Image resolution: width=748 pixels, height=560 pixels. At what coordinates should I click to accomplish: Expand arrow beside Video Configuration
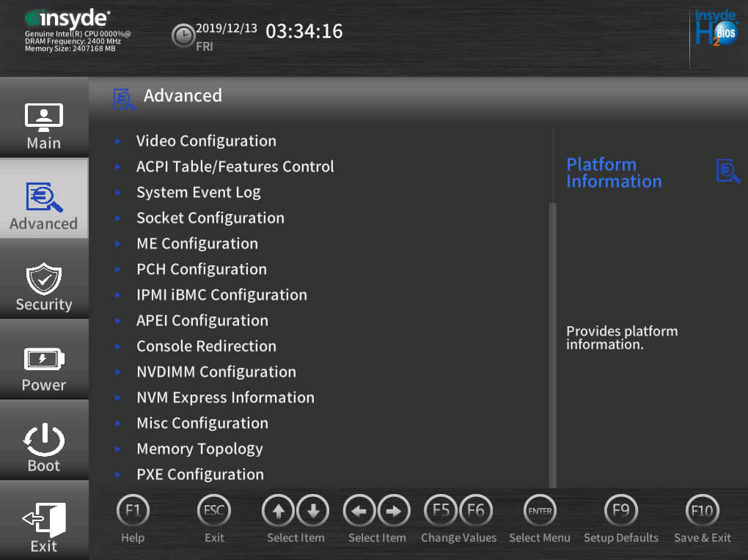pyautogui.click(x=118, y=141)
